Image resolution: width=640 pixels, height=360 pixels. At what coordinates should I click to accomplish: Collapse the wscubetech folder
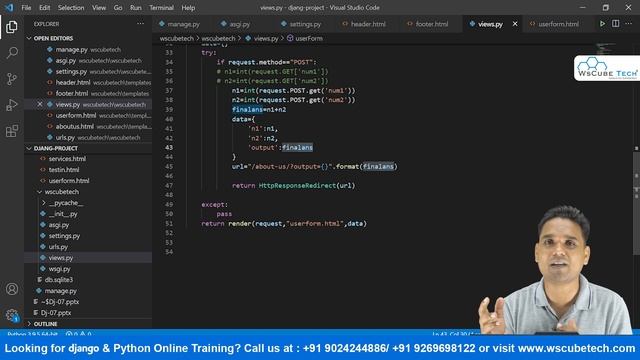pos(62,192)
